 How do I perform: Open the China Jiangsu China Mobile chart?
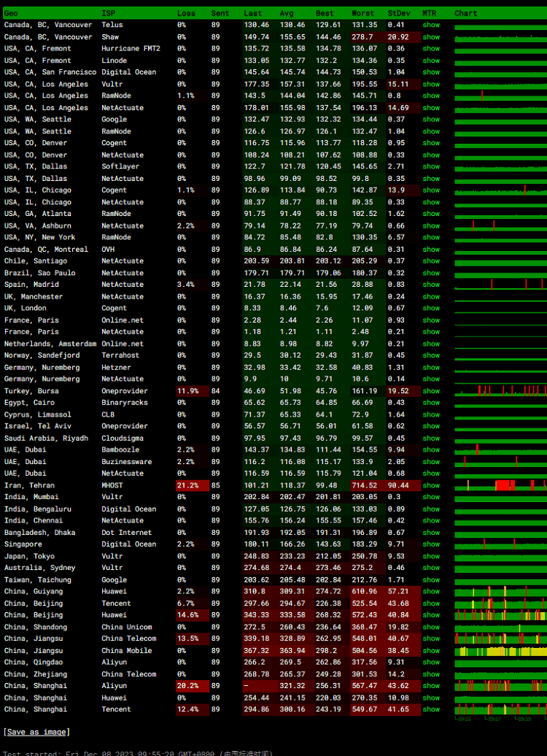click(501, 650)
